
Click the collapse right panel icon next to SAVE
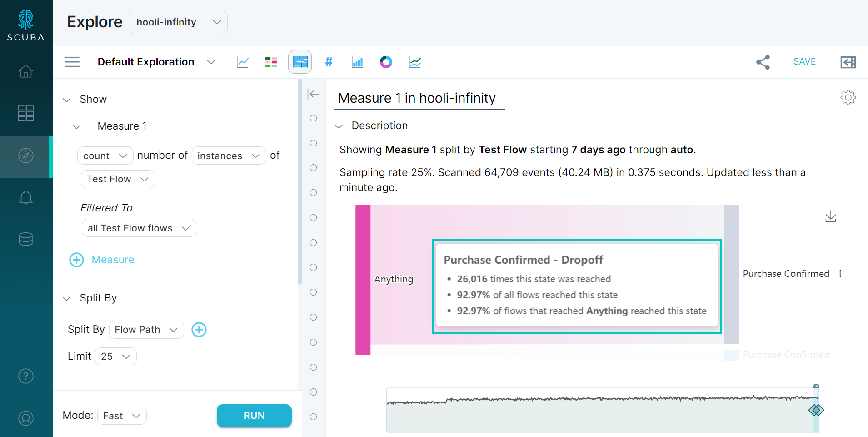[848, 62]
